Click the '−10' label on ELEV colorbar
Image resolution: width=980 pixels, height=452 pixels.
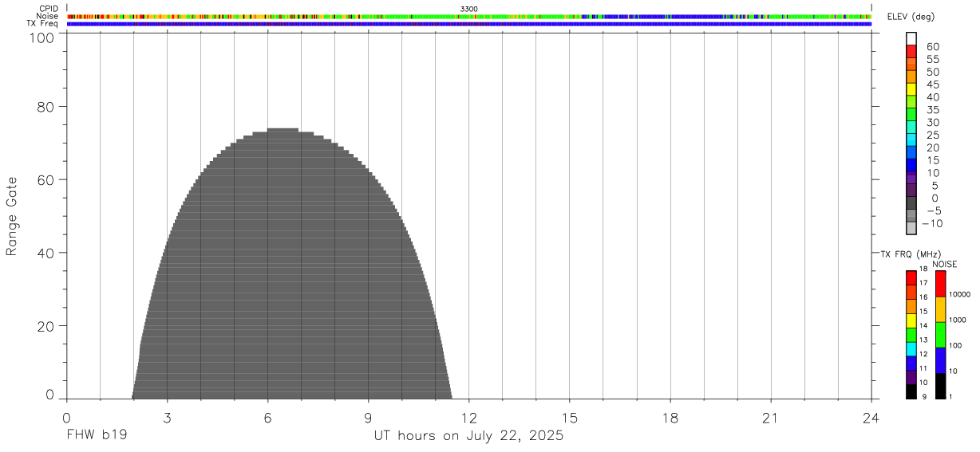click(931, 224)
